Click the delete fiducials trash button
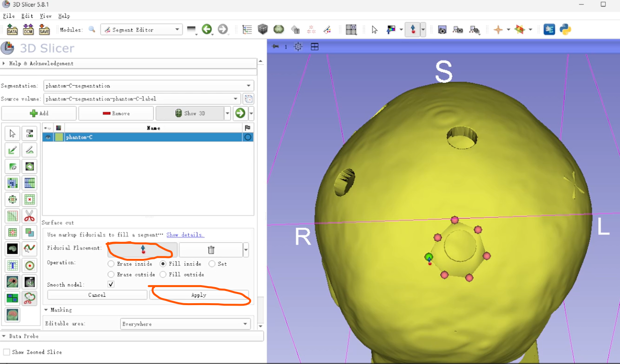The width and height of the screenshot is (620, 364). pyautogui.click(x=211, y=250)
